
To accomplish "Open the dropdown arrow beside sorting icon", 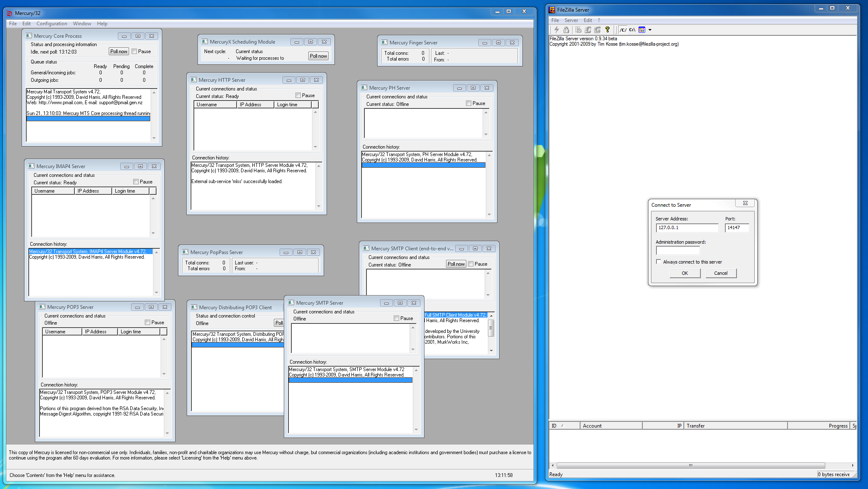I will point(650,30).
